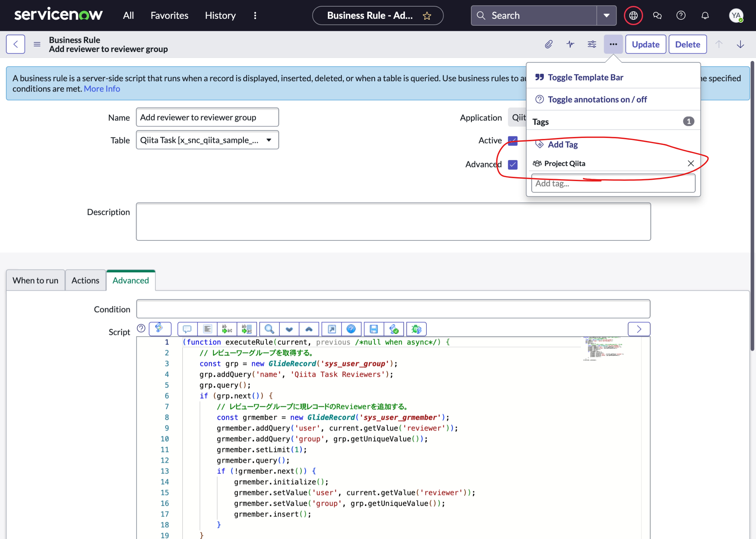The image size is (756, 539).
Task: Open the attachments paperclip icon
Action: 548,44
